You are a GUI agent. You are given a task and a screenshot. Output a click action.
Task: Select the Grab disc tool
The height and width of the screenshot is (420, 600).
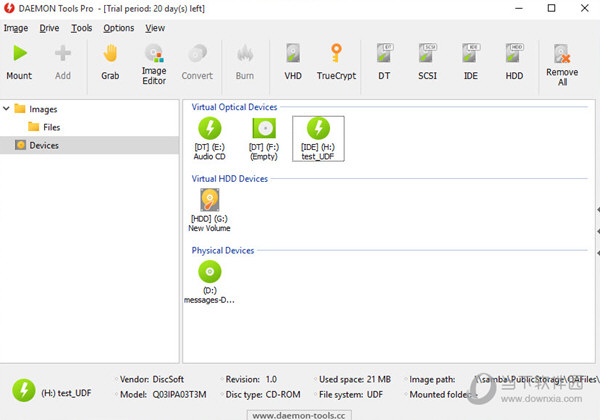coord(110,63)
